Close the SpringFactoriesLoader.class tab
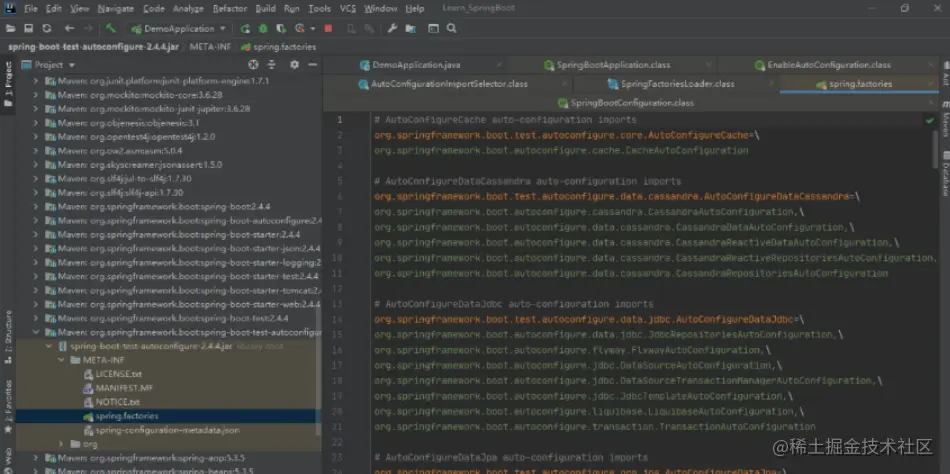 tap(770, 84)
